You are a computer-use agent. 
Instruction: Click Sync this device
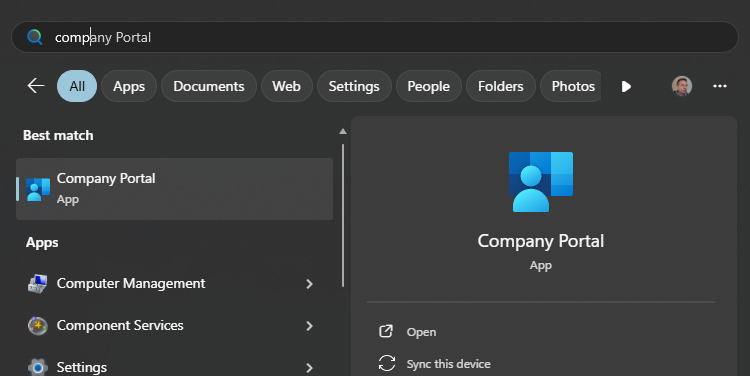pyautogui.click(x=448, y=364)
